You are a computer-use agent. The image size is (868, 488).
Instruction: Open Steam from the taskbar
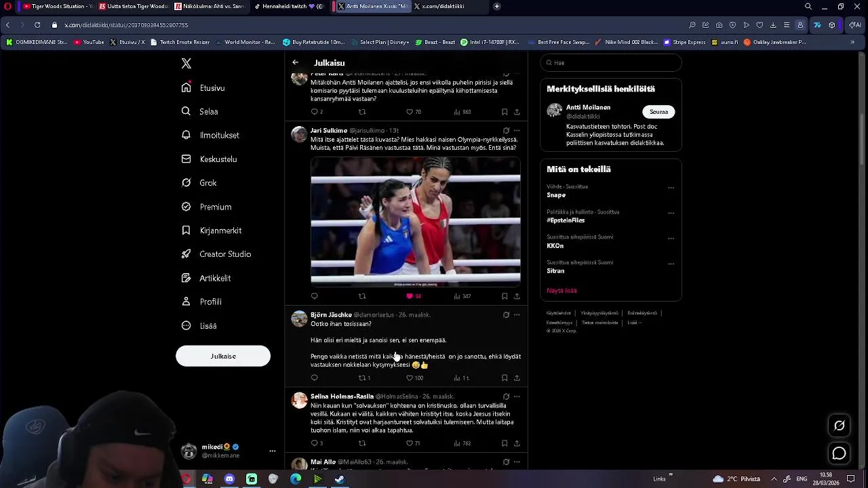(340, 479)
